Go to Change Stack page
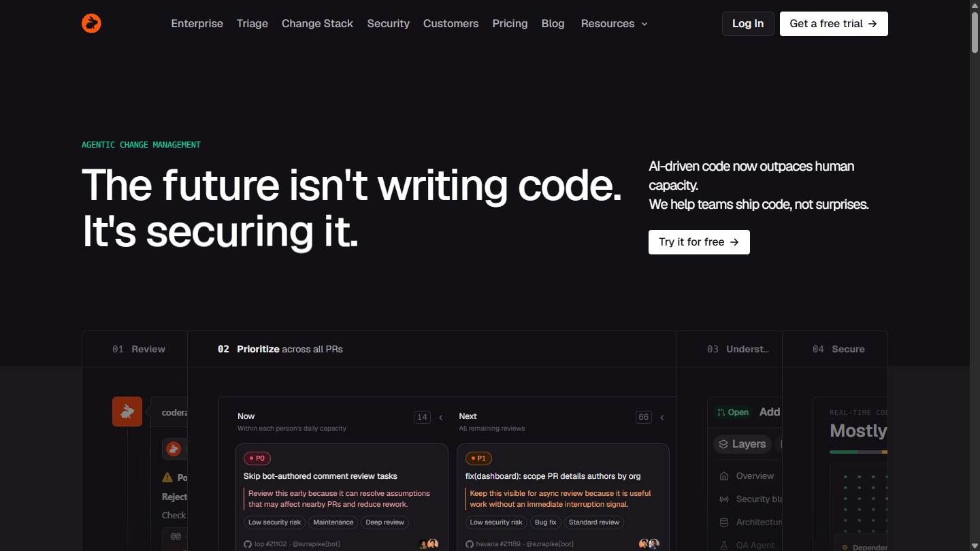 point(317,24)
